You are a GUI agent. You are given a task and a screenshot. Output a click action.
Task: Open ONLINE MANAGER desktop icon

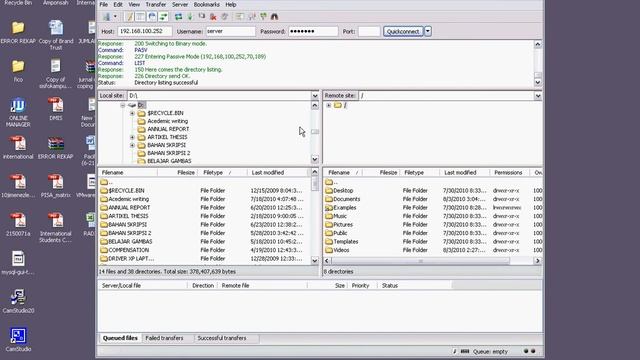pyautogui.click(x=18, y=112)
